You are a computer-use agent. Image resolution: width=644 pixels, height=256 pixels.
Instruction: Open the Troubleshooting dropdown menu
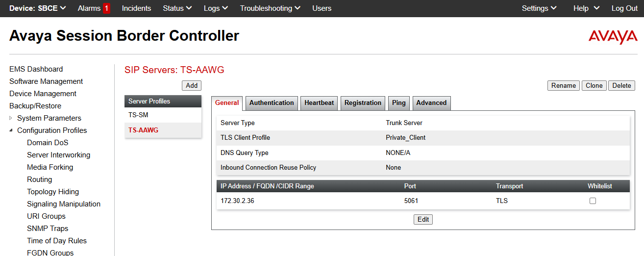point(270,8)
